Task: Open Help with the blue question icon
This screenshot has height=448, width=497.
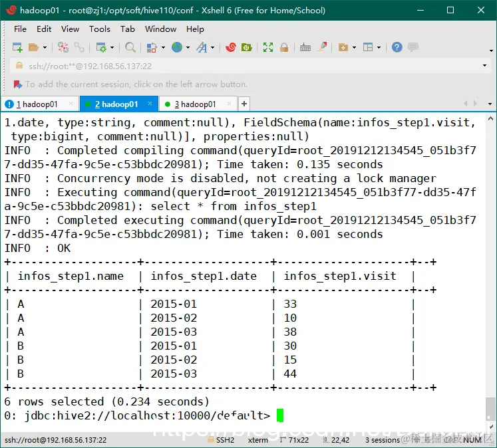Action: click(x=397, y=47)
